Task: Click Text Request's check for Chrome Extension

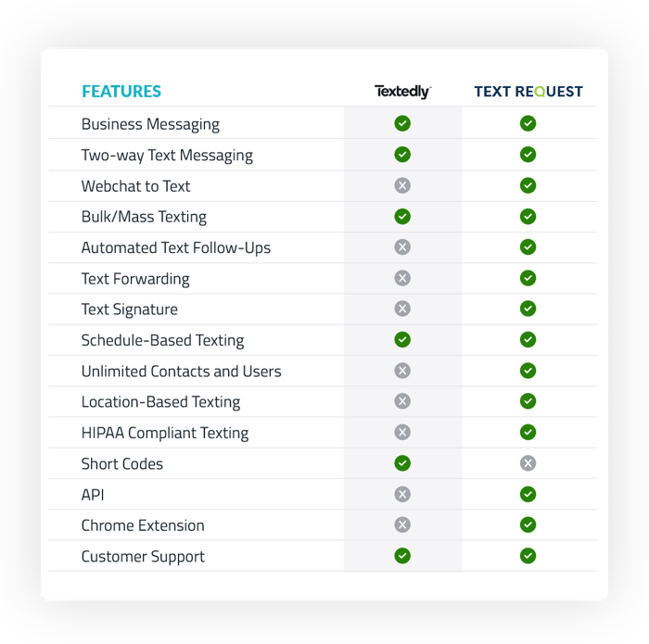Action: pos(528,525)
